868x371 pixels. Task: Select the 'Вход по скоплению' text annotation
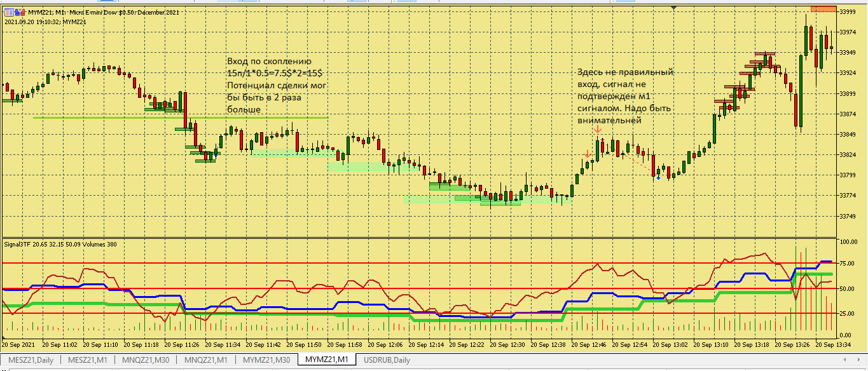tap(277, 86)
